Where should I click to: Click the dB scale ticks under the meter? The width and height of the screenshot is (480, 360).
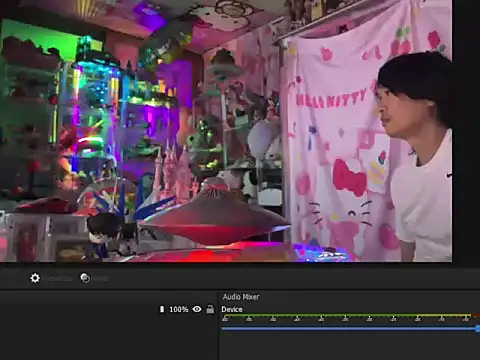(x=347, y=320)
